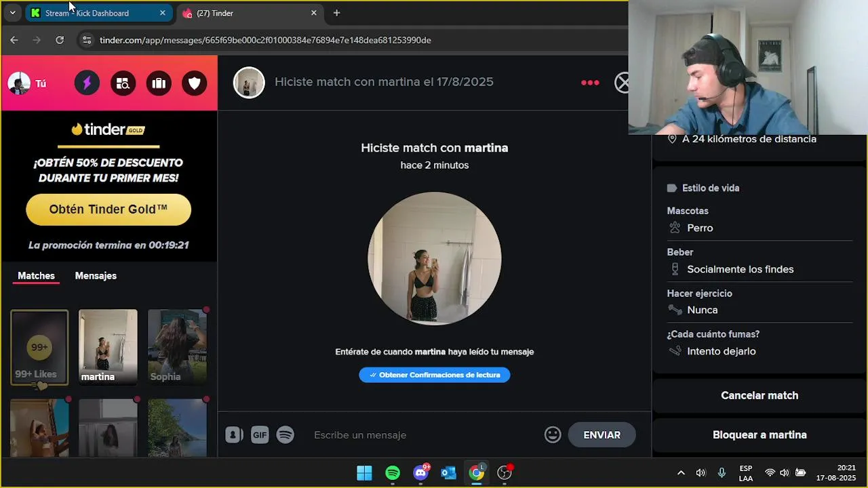The width and height of the screenshot is (868, 488).
Task: Open the browser tab search dropdown arrow
Action: tap(12, 13)
